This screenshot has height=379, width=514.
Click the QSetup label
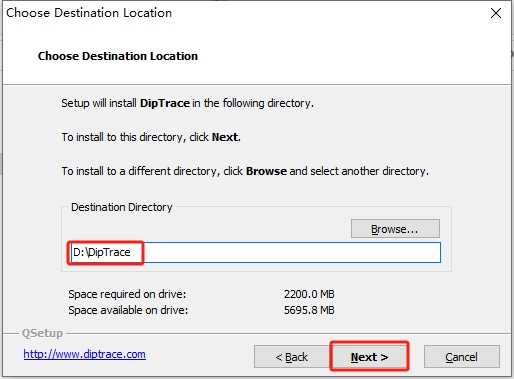pos(42,333)
